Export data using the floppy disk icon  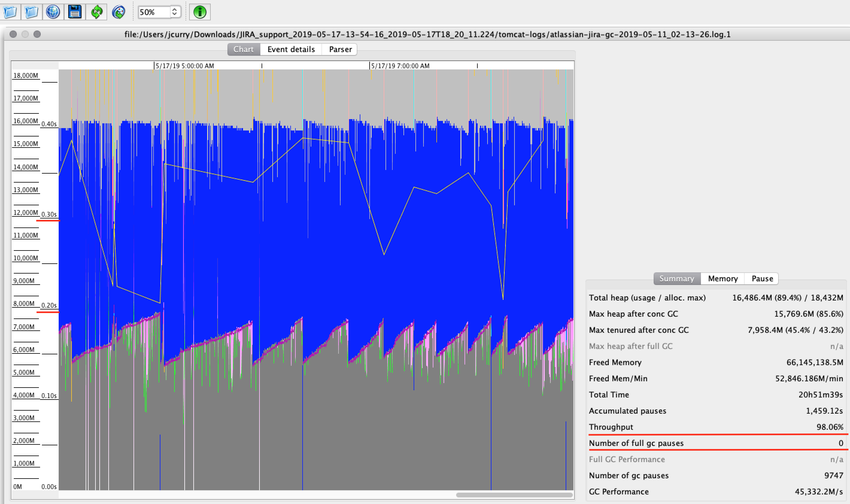click(x=75, y=12)
